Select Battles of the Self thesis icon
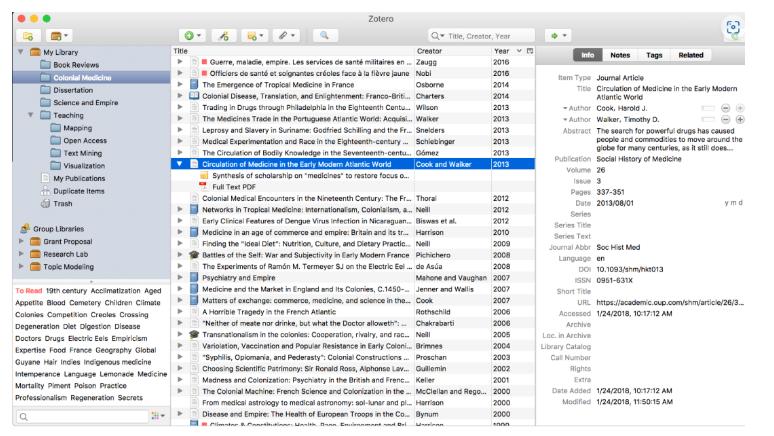774x436 pixels. pyautogui.click(x=194, y=255)
